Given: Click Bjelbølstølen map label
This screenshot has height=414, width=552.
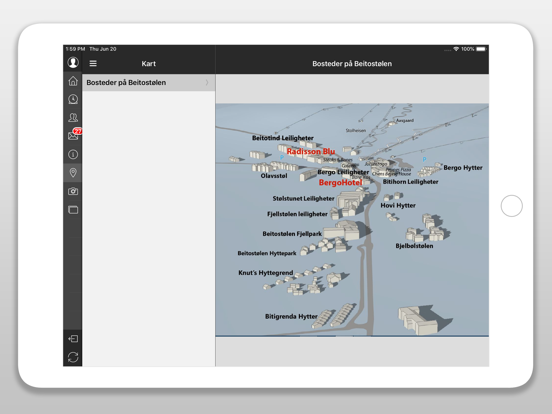Looking at the screenshot, I should [x=414, y=246].
